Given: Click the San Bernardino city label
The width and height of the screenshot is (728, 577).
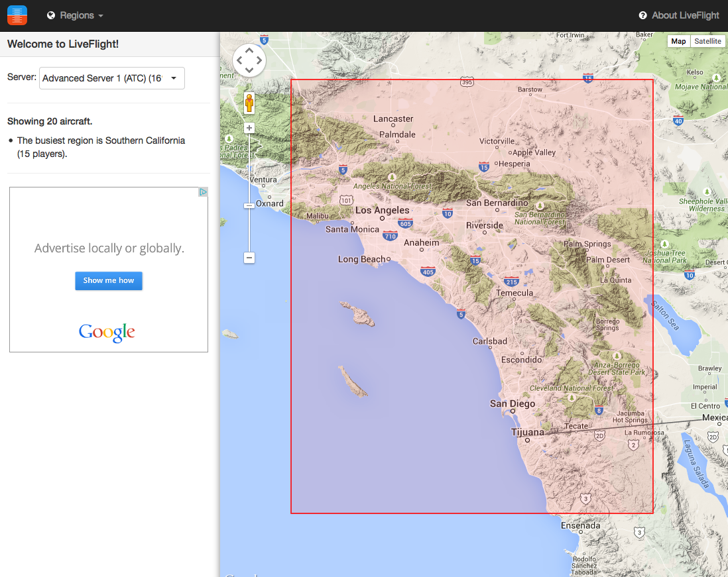Looking at the screenshot, I should pos(497,203).
